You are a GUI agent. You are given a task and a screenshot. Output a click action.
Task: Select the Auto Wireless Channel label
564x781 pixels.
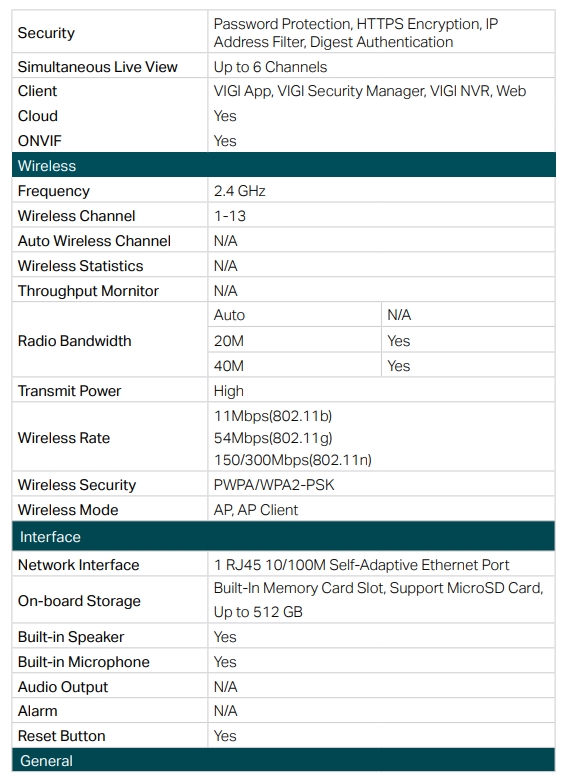coord(94,241)
